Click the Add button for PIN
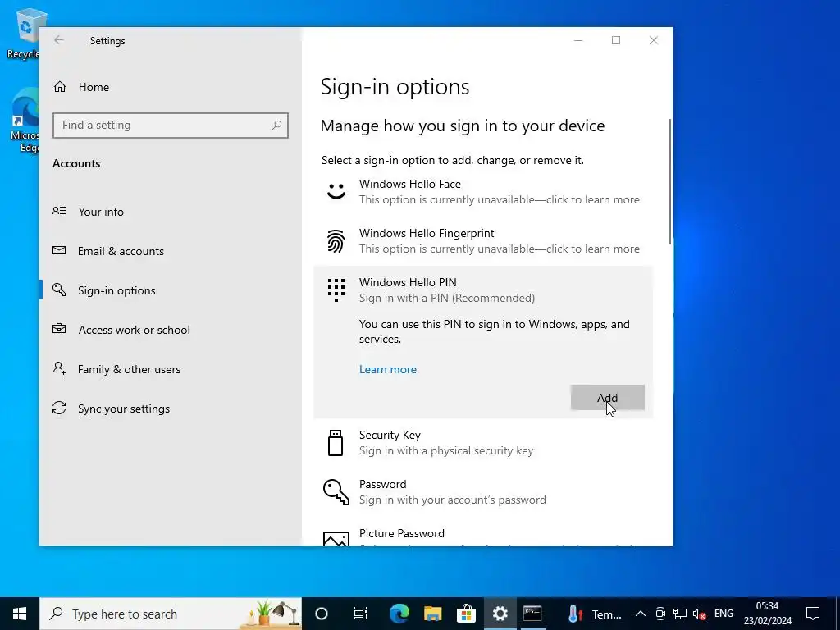This screenshot has height=630, width=840. coord(608,398)
